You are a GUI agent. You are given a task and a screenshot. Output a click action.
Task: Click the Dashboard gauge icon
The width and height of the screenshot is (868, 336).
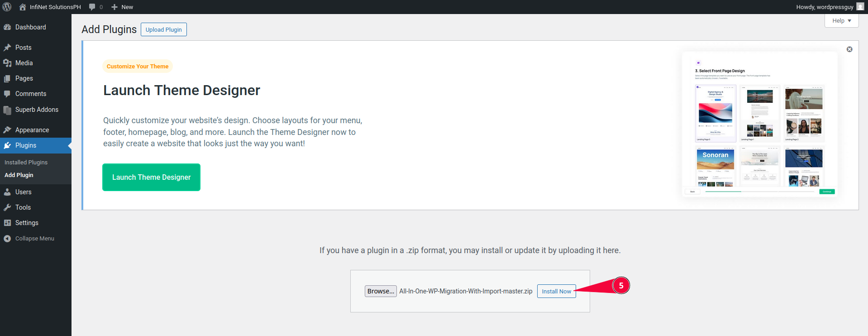pyautogui.click(x=7, y=27)
